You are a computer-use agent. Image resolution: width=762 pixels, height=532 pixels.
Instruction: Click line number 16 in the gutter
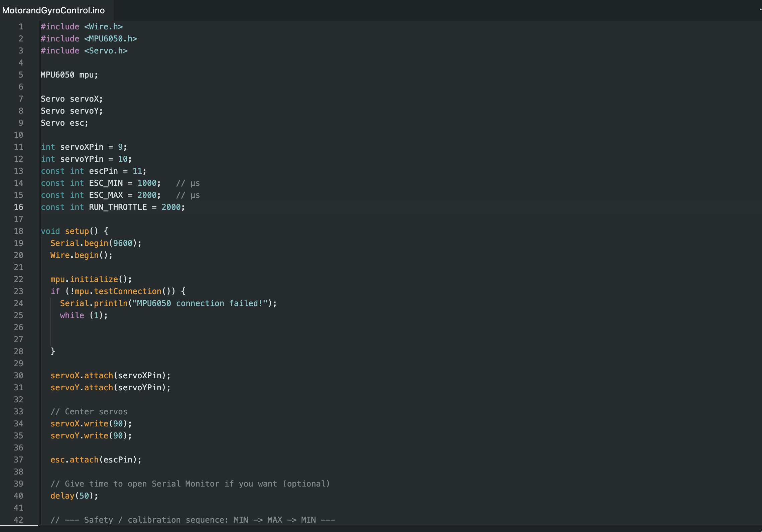point(18,207)
